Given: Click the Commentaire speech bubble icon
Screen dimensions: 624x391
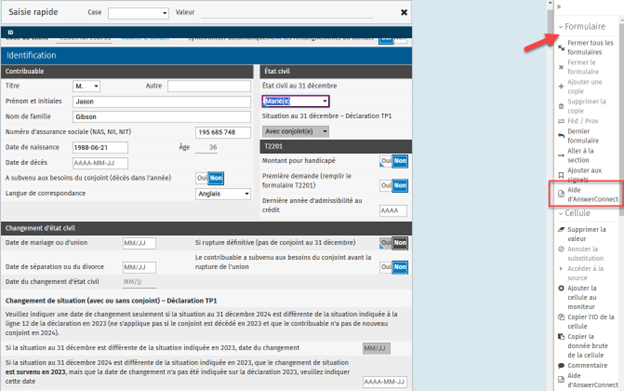Looking at the screenshot, I should 561,366.
